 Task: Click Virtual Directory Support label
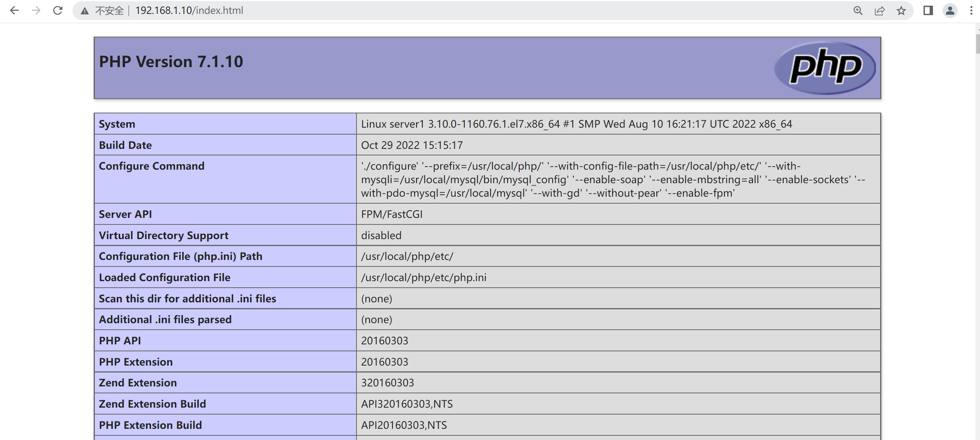(164, 236)
